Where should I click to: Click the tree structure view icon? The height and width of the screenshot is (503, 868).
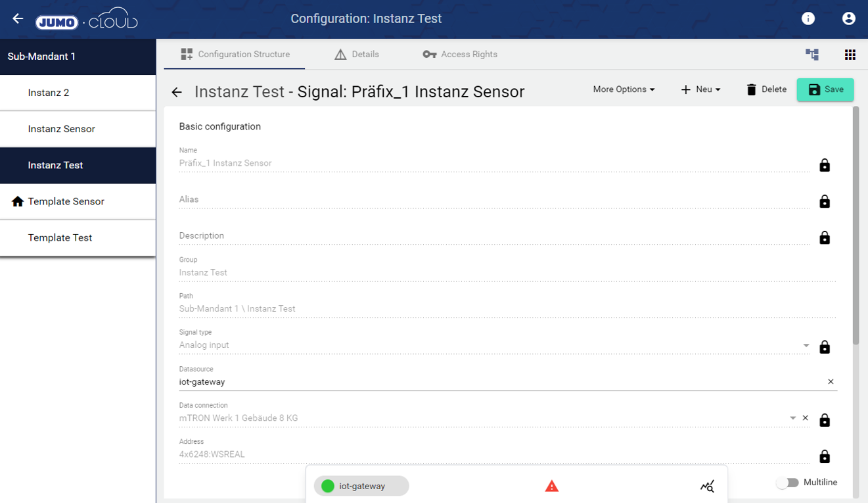812,55
